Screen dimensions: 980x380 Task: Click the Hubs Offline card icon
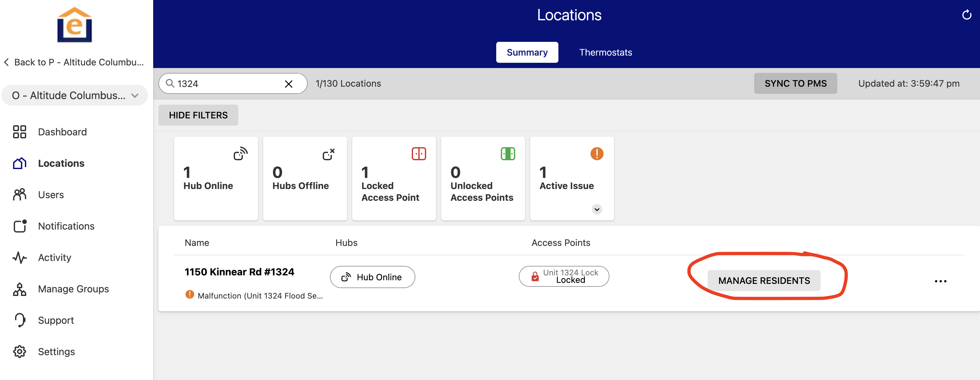(x=329, y=154)
